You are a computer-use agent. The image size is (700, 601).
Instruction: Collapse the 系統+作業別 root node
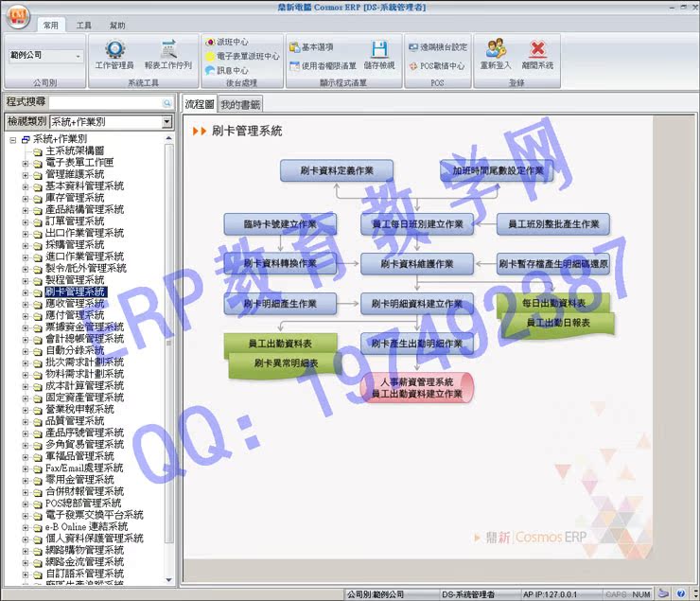(13, 140)
